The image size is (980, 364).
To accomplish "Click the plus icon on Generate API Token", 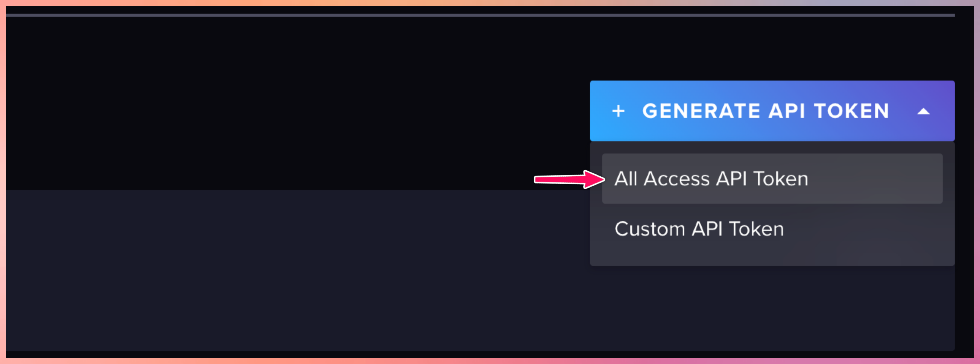I will [618, 111].
